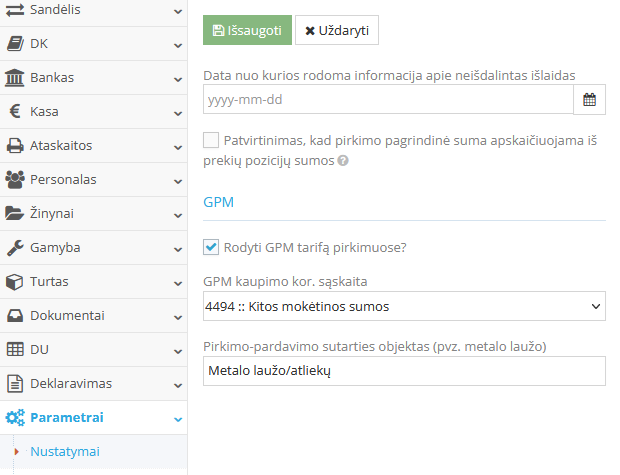This screenshot has width=620, height=475.
Task: Expand Bankas menu chevron
Action: [x=178, y=79]
